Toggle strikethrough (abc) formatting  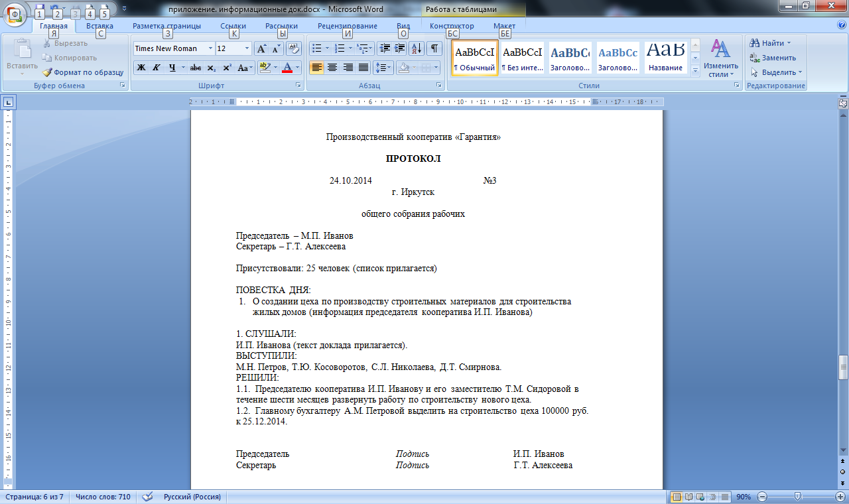pyautogui.click(x=196, y=68)
